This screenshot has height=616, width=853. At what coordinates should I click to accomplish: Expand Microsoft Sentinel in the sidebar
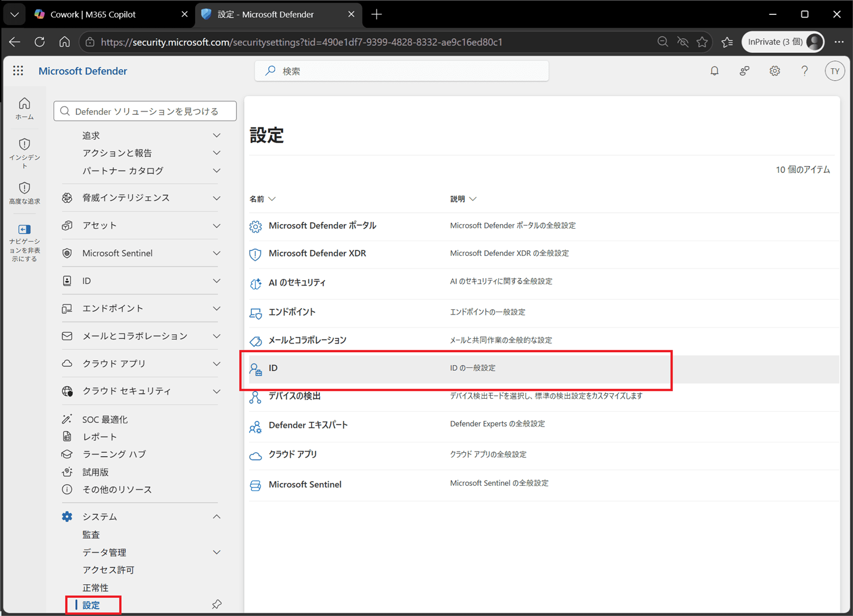216,253
